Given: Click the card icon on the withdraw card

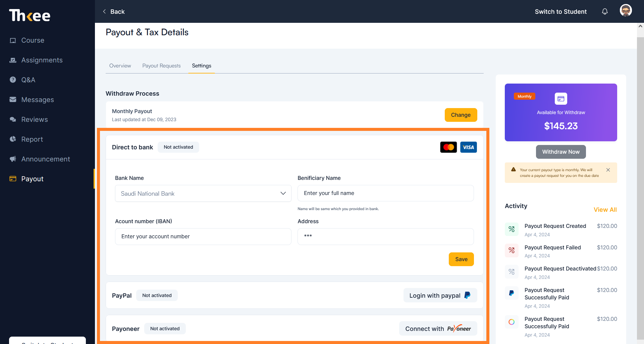Looking at the screenshot, I should (x=561, y=99).
